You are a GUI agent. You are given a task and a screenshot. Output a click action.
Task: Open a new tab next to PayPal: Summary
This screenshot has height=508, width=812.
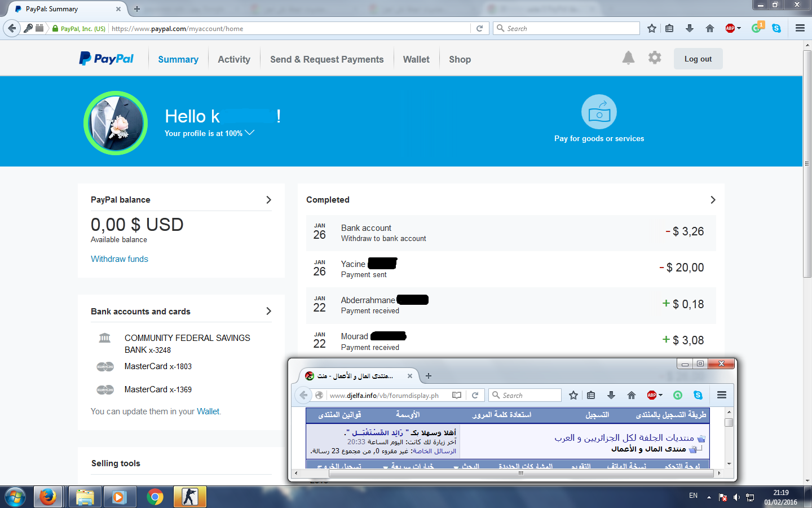click(x=137, y=9)
